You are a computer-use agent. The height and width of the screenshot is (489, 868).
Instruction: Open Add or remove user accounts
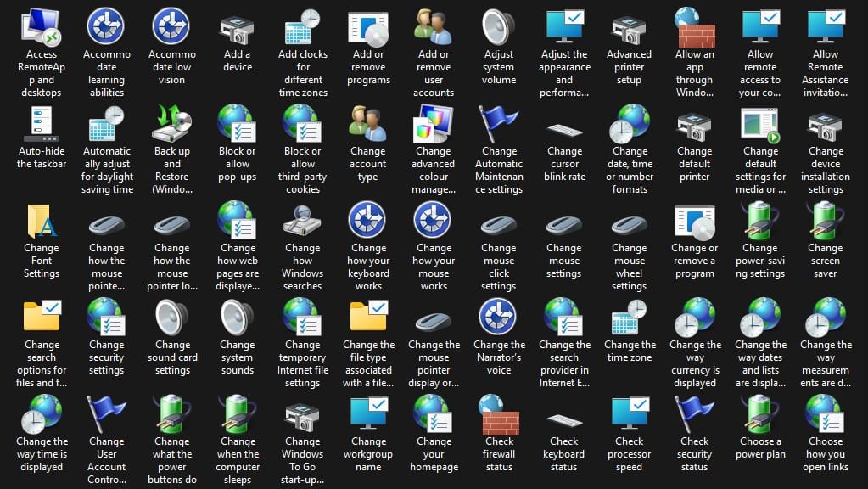tap(434, 26)
